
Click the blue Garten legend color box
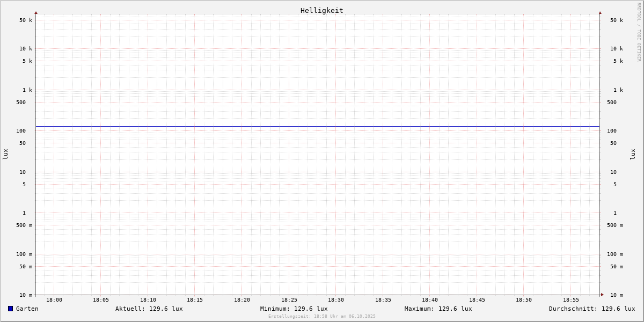tap(10, 309)
